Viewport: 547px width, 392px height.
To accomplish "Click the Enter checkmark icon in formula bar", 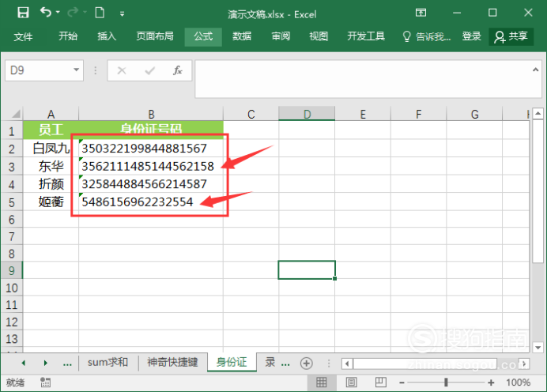I will point(150,71).
